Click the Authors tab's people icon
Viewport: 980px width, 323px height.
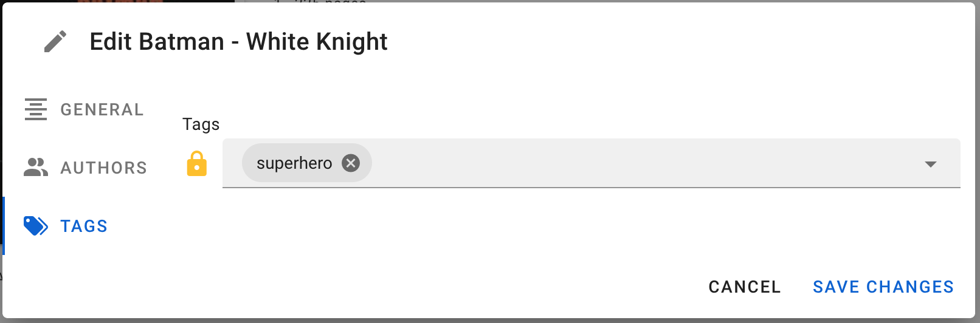click(x=36, y=167)
